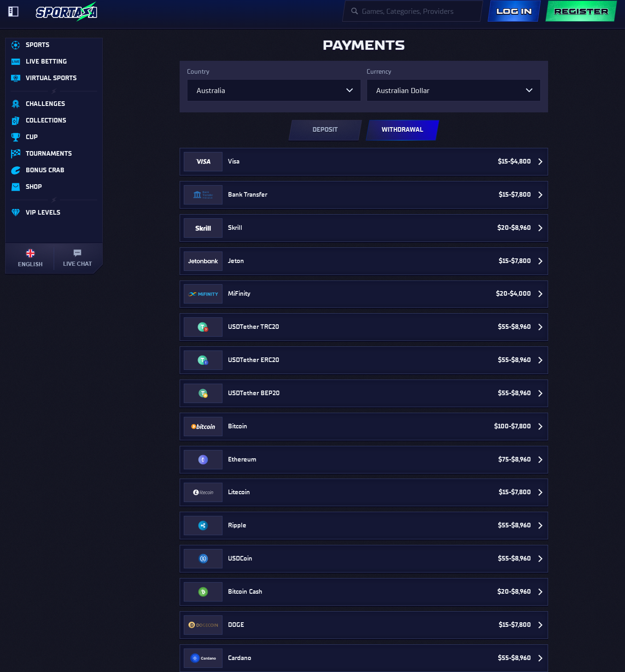Click the Tournaments flag icon
This screenshot has height=672, width=625.
coord(16,154)
